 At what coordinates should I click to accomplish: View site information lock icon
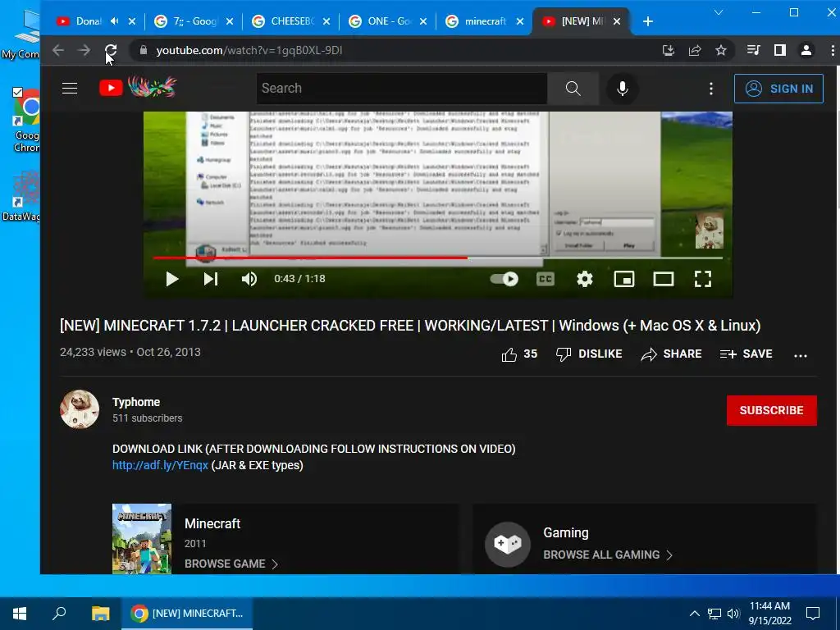click(143, 50)
